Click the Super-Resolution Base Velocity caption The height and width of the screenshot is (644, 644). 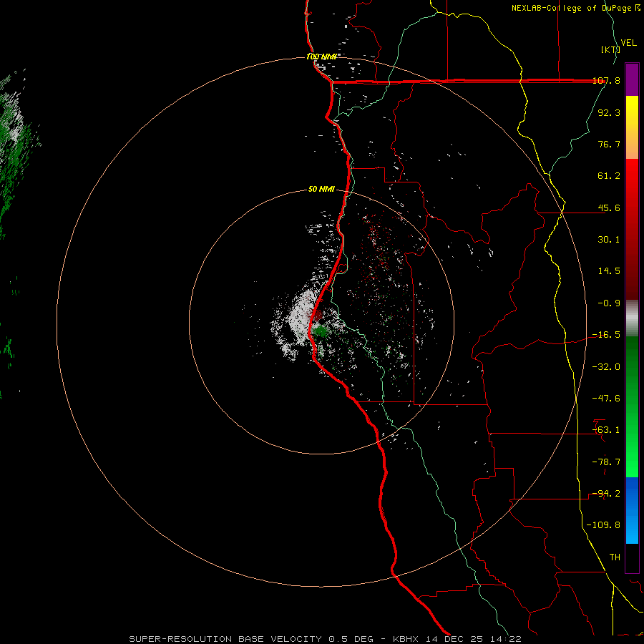tap(325, 639)
